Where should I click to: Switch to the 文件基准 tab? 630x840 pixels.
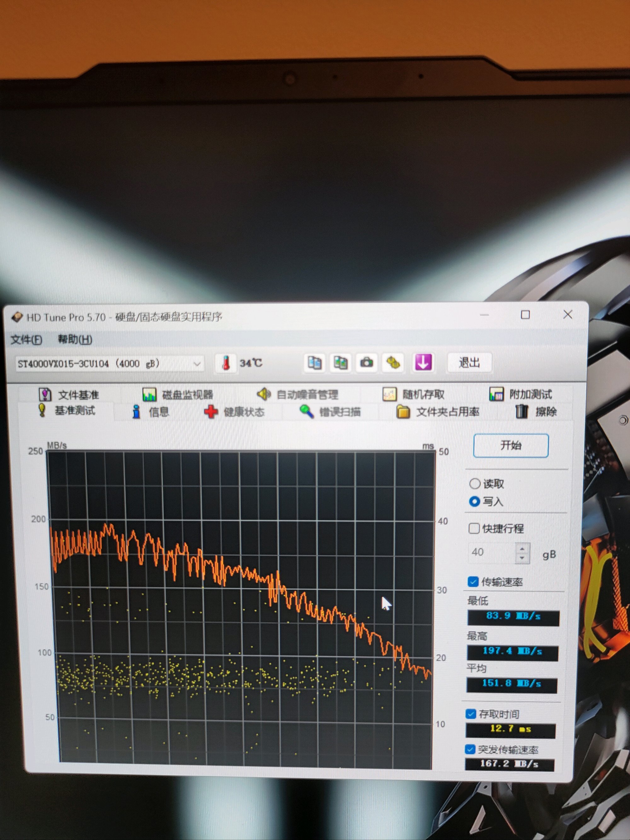(x=69, y=395)
